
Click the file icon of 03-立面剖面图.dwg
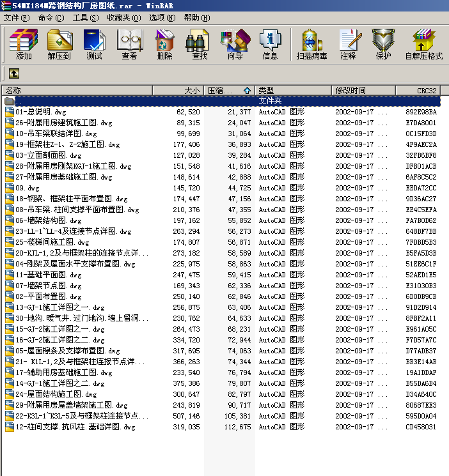10,155
